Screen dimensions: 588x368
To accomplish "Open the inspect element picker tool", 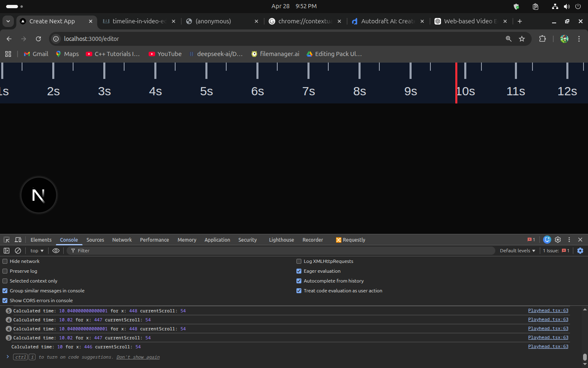I will click(7, 240).
